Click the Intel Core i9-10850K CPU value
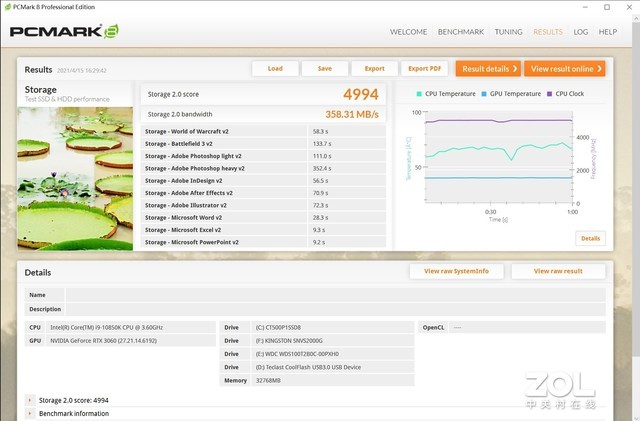The width and height of the screenshot is (640, 421). 107,327
